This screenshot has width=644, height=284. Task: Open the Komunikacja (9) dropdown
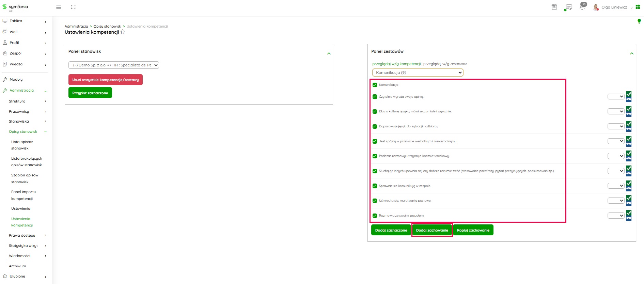click(418, 73)
